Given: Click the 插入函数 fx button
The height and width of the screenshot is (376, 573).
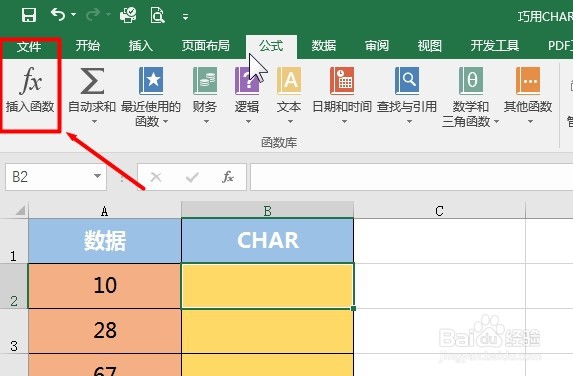Looking at the screenshot, I should coord(30,89).
